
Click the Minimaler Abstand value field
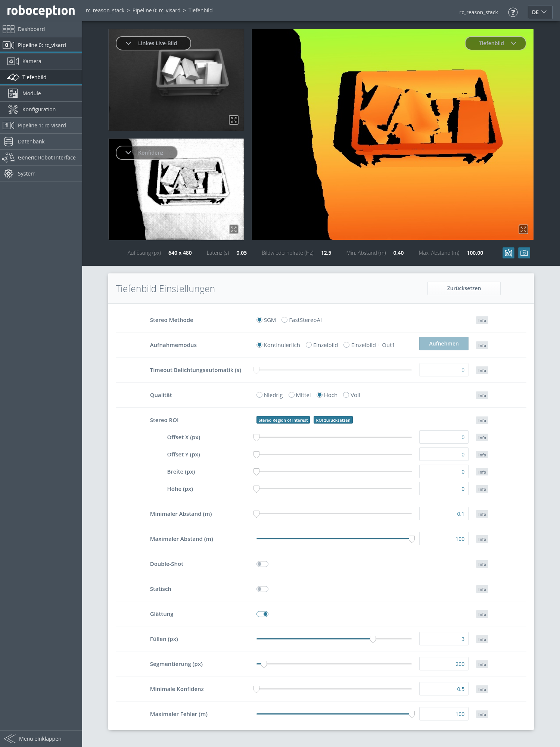[x=444, y=514]
